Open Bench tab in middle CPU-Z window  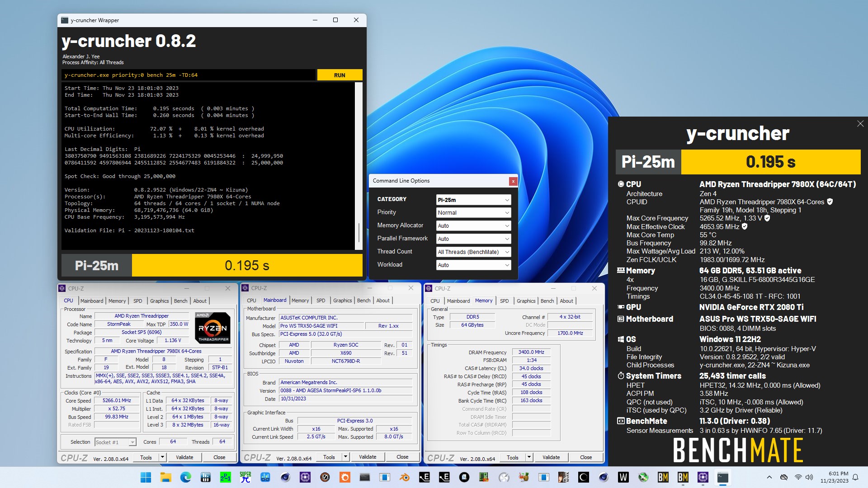click(x=363, y=300)
